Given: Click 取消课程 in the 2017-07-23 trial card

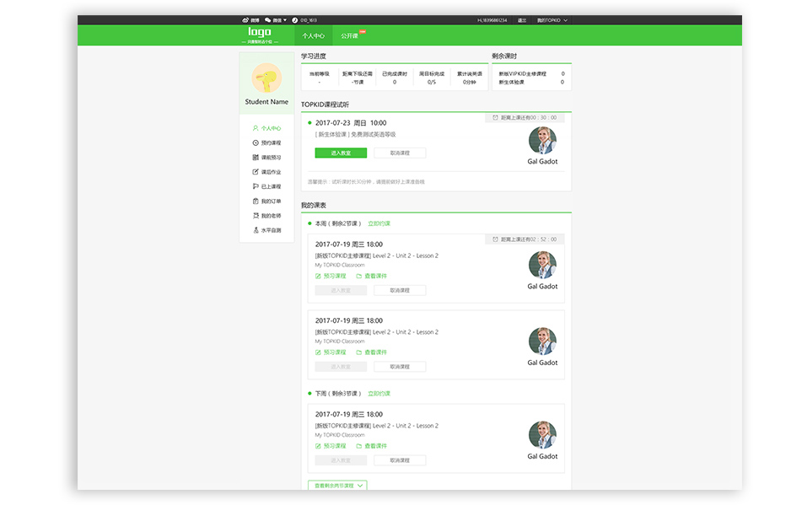Looking at the screenshot, I should [x=400, y=153].
